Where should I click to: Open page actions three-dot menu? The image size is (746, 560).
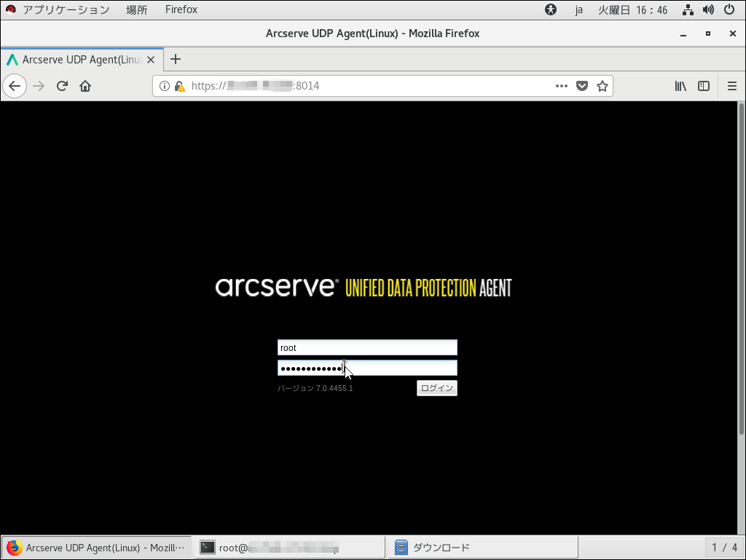pyautogui.click(x=562, y=86)
